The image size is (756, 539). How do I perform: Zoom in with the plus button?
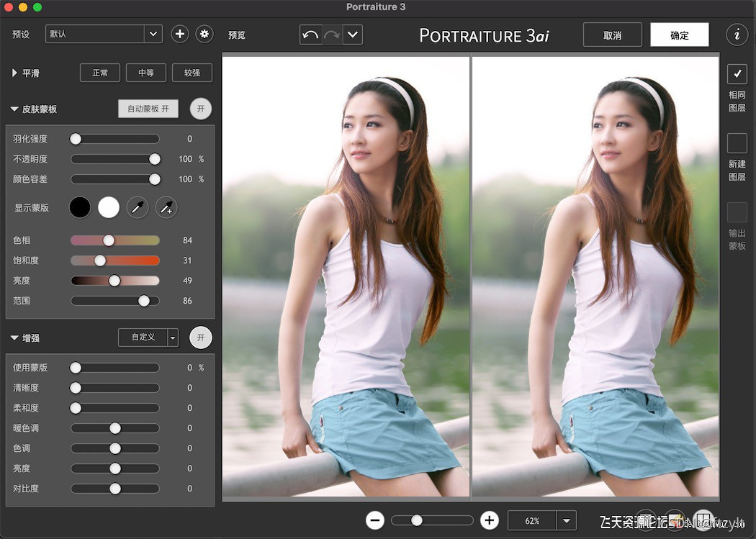[490, 520]
